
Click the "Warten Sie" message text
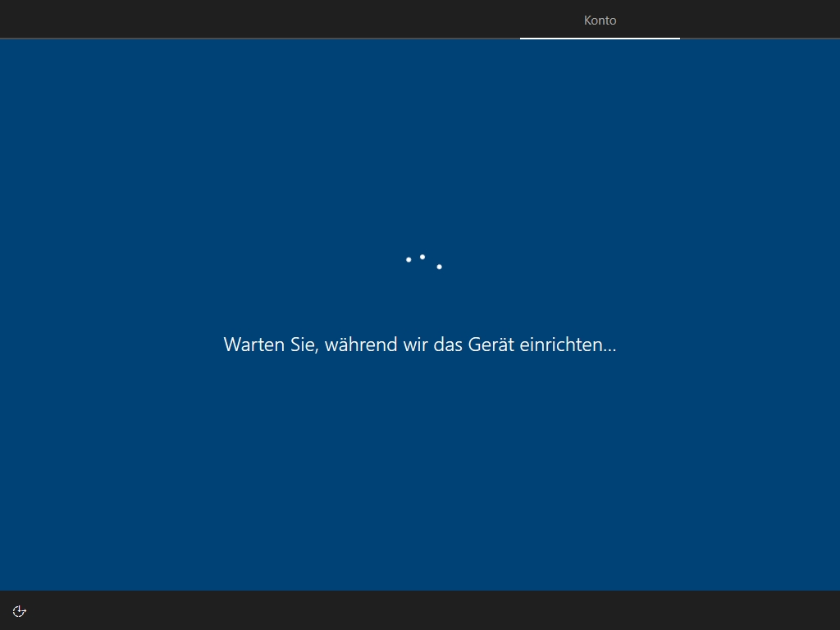[419, 345]
